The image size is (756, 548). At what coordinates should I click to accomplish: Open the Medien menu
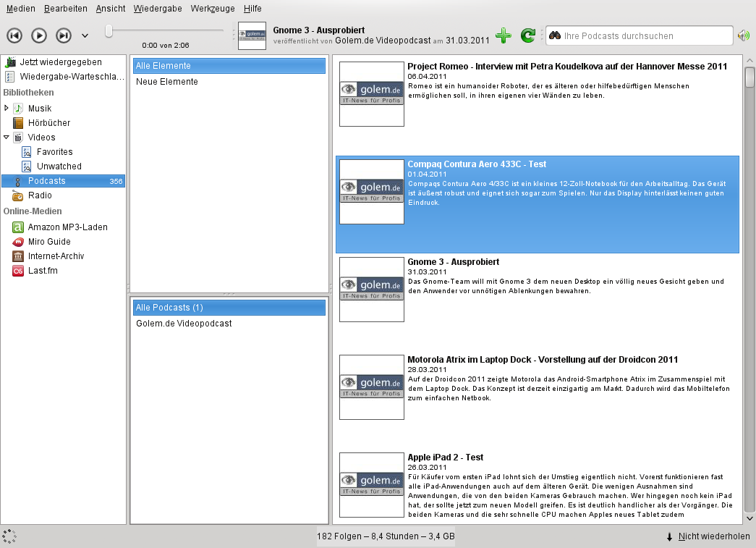[21, 9]
